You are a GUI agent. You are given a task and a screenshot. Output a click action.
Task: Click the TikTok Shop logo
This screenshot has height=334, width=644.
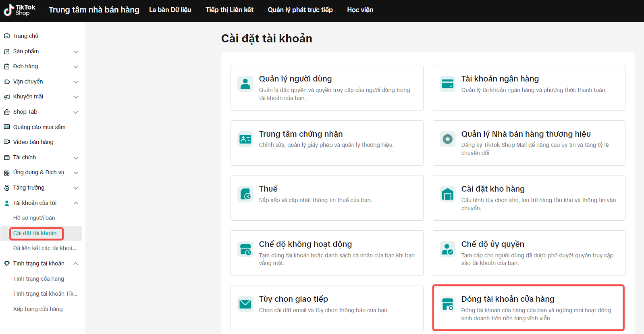(19, 10)
